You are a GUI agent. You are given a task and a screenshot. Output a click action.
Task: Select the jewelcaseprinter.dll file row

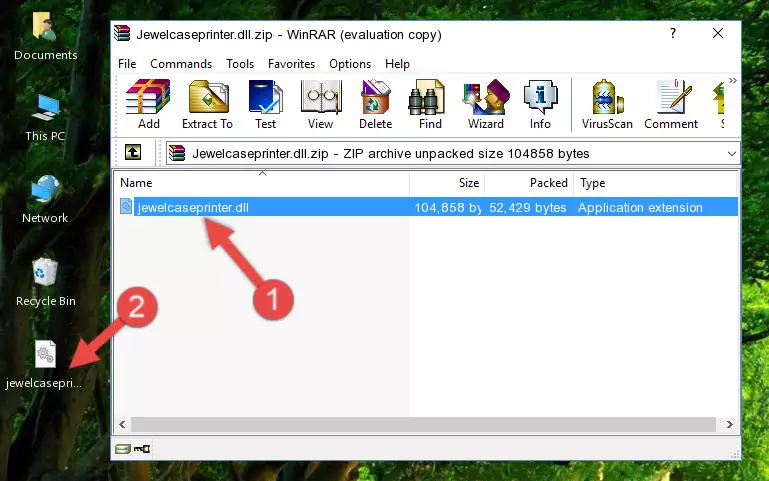point(428,207)
